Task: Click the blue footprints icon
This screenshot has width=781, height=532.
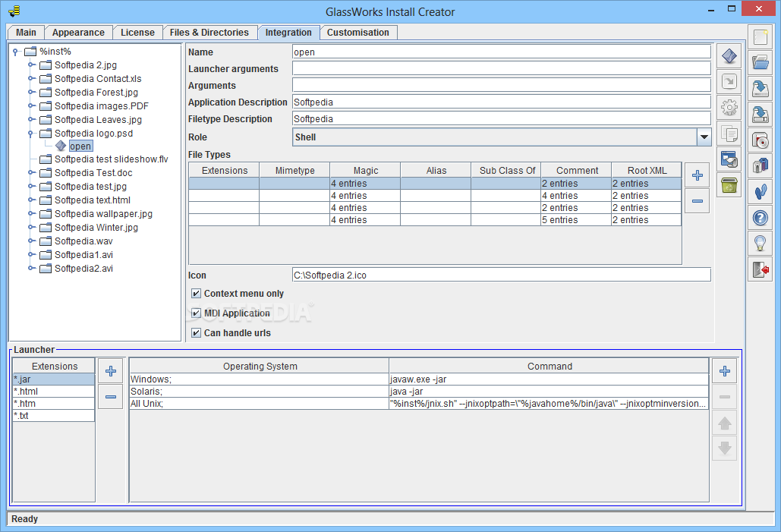Action: [760, 192]
